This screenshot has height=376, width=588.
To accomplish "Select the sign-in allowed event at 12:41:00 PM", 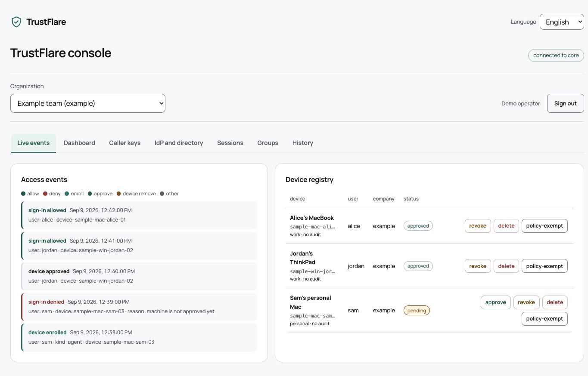I will tap(139, 246).
